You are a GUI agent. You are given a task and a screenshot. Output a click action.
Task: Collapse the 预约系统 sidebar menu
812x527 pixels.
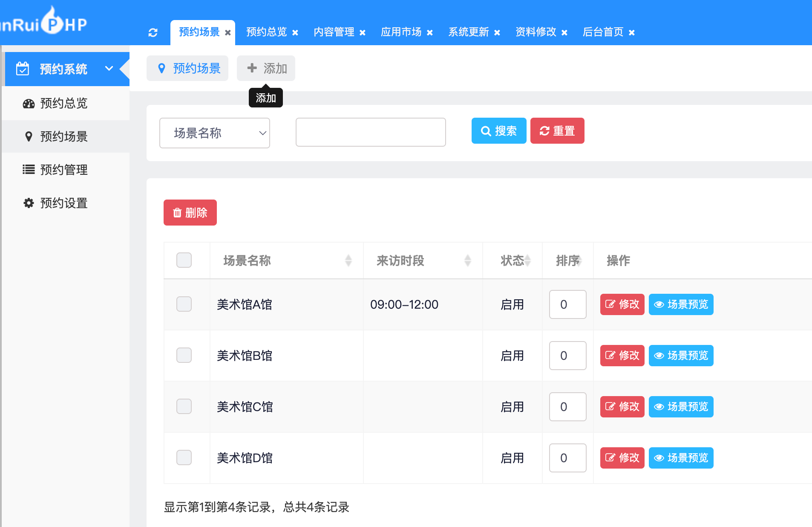109,69
